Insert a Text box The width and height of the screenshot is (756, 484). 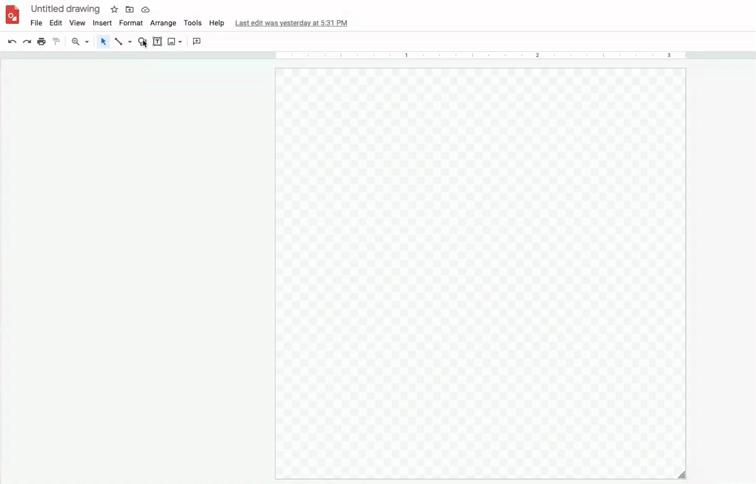point(157,41)
